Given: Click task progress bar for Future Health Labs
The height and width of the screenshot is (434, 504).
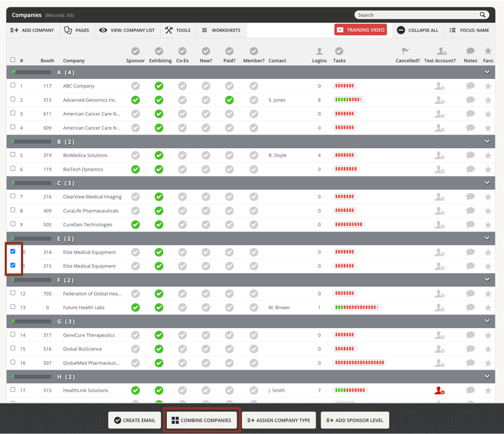Looking at the screenshot, I should (357, 307).
